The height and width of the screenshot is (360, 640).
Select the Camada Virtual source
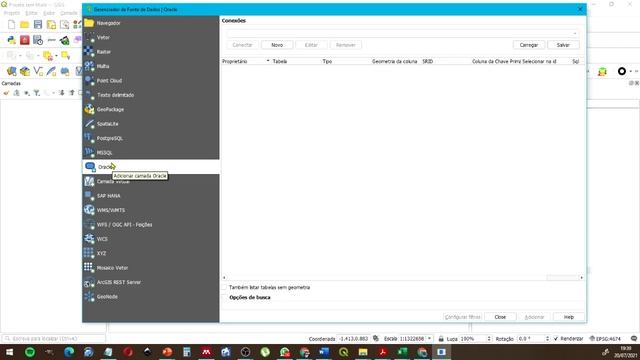point(151,181)
